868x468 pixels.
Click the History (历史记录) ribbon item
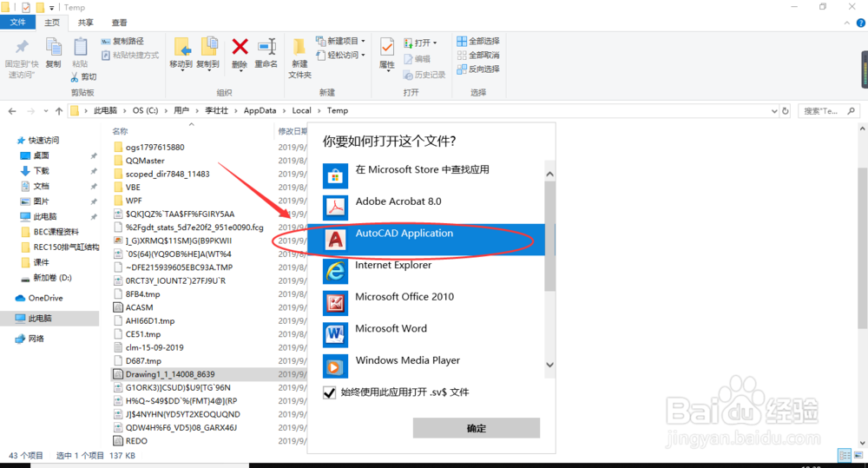[424, 75]
